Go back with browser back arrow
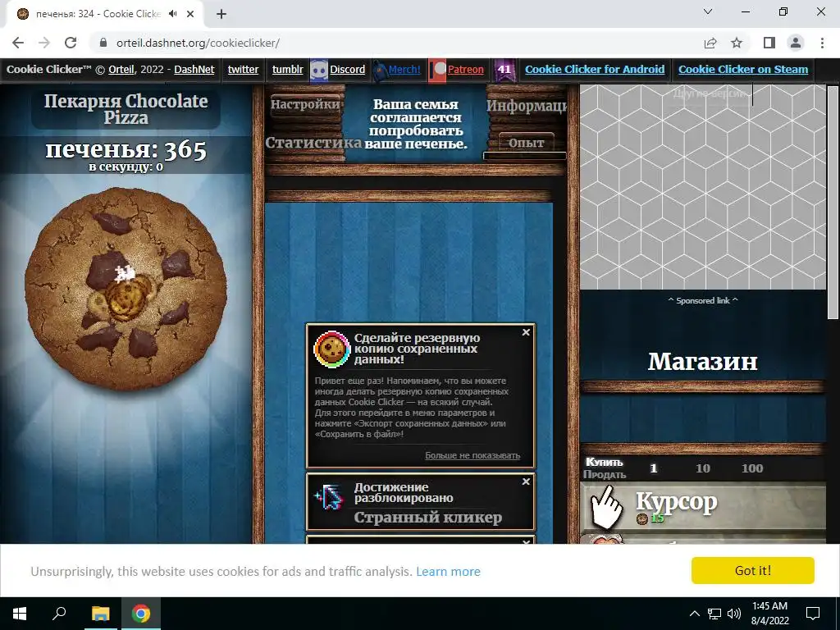 (x=18, y=43)
